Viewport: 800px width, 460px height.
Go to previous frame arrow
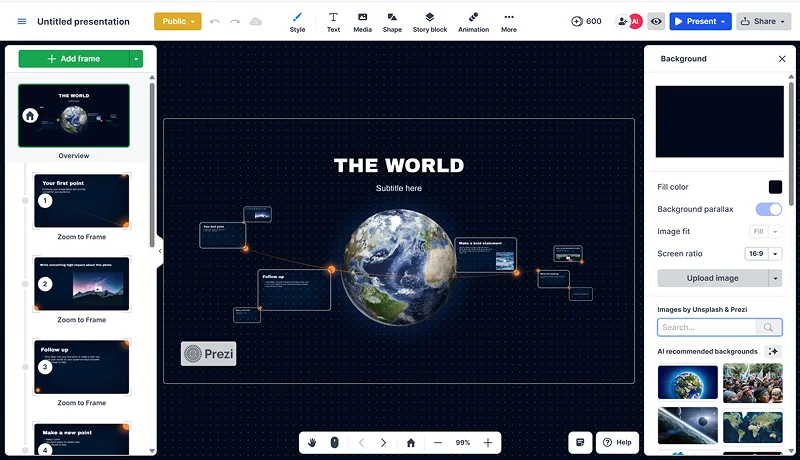coord(361,443)
